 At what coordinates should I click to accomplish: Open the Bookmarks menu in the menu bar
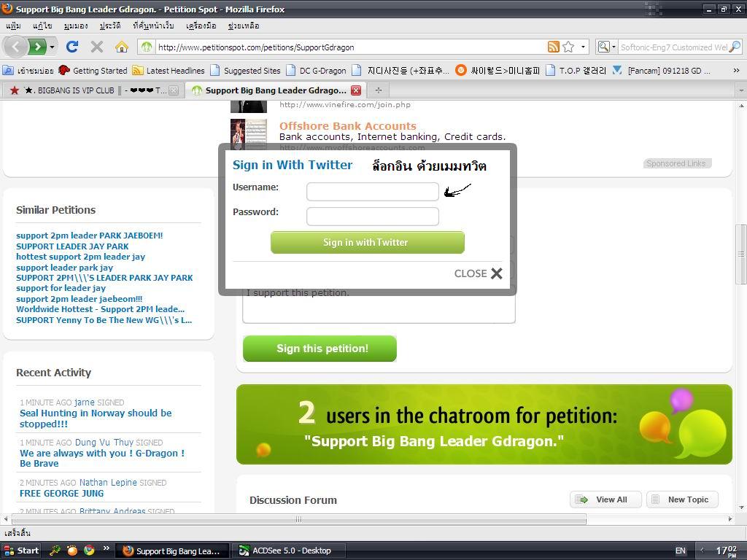(x=153, y=26)
